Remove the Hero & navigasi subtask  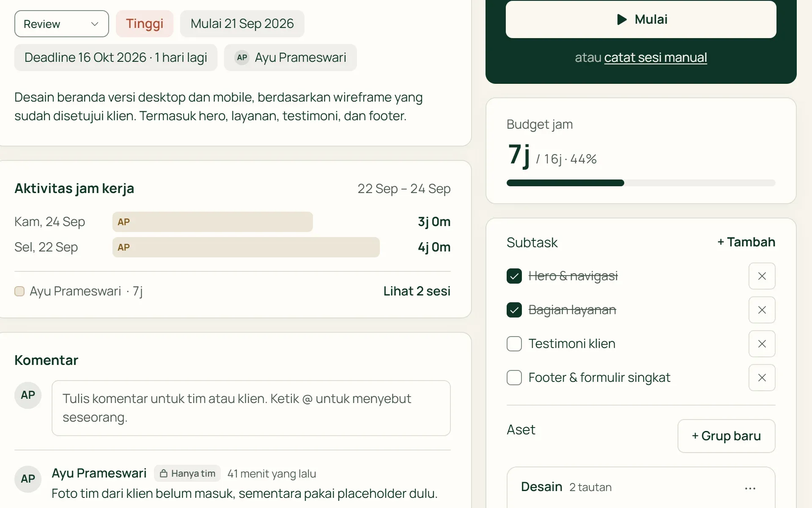[x=762, y=276]
